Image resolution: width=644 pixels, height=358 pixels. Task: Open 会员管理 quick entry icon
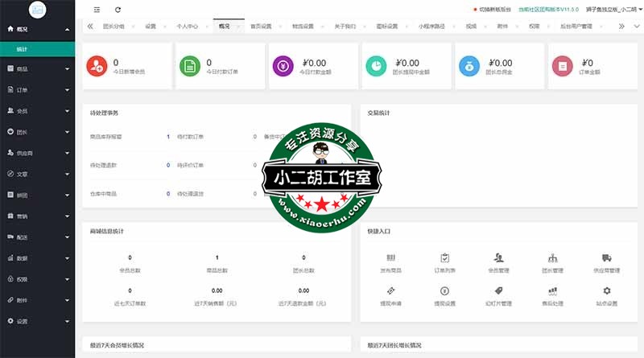499,258
